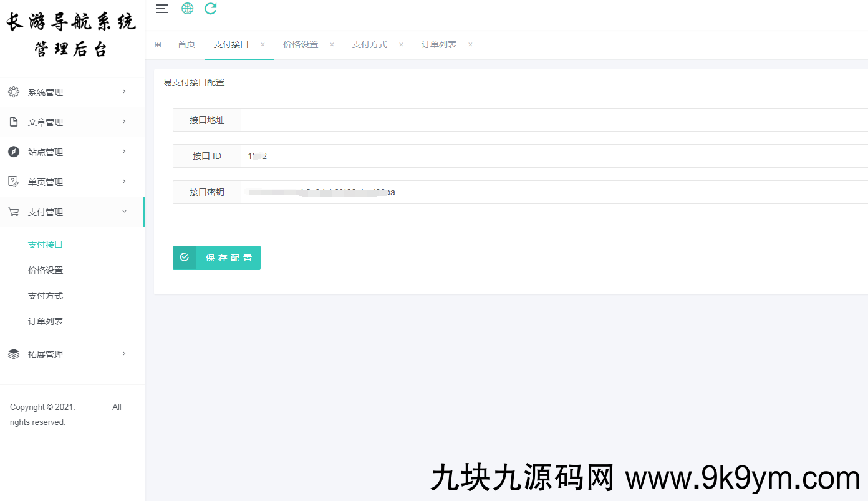Expand the 拓展管理 sidebar menu
This screenshot has height=501, width=868.
click(69, 354)
